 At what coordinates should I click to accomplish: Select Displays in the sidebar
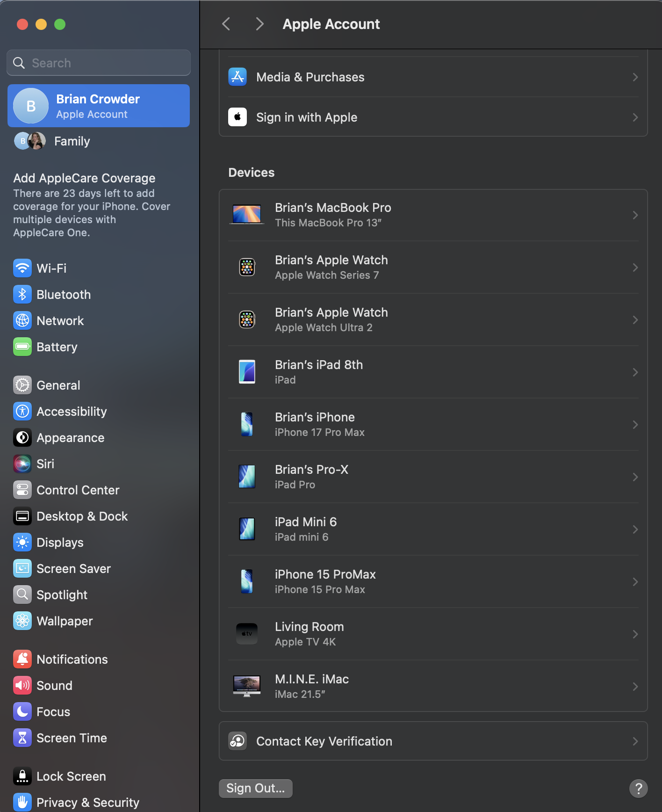[99, 543]
